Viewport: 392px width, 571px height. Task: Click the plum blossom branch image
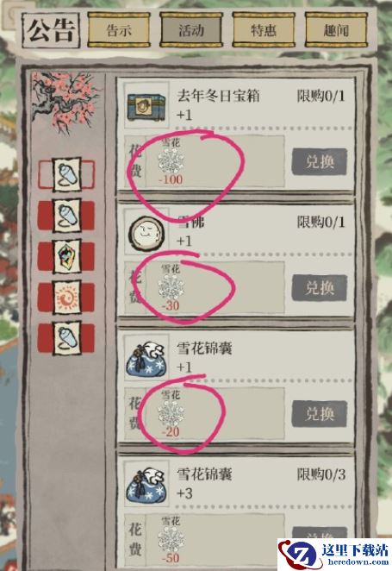point(65,102)
